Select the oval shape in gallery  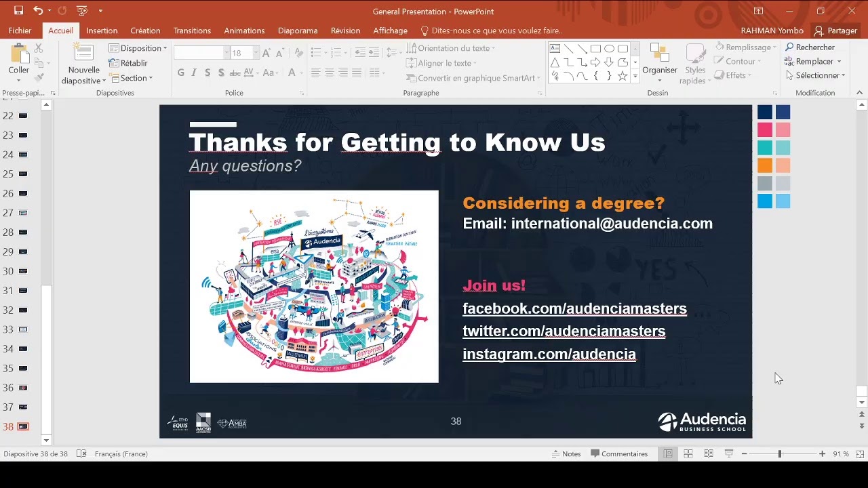[609, 49]
